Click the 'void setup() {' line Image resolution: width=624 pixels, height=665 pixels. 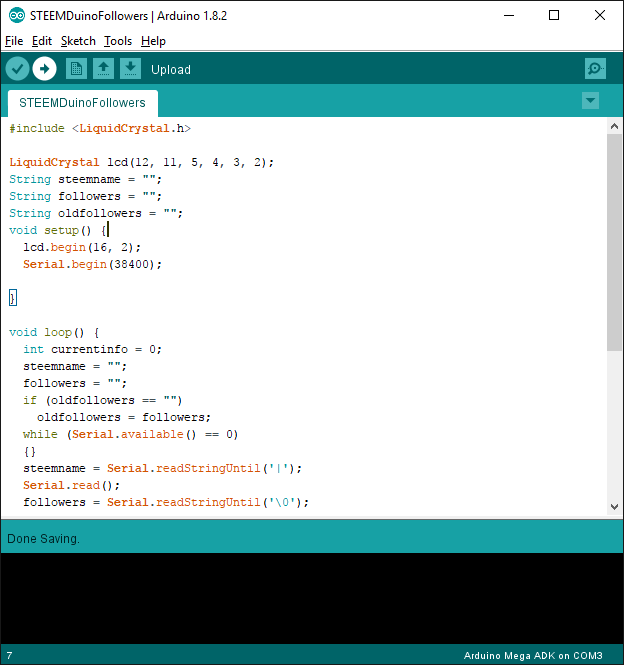pyautogui.click(x=58, y=230)
